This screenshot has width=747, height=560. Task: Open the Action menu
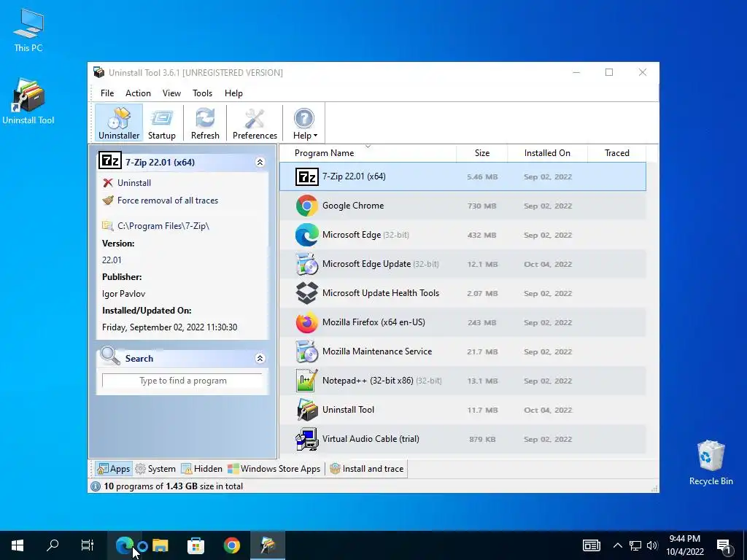(x=138, y=93)
